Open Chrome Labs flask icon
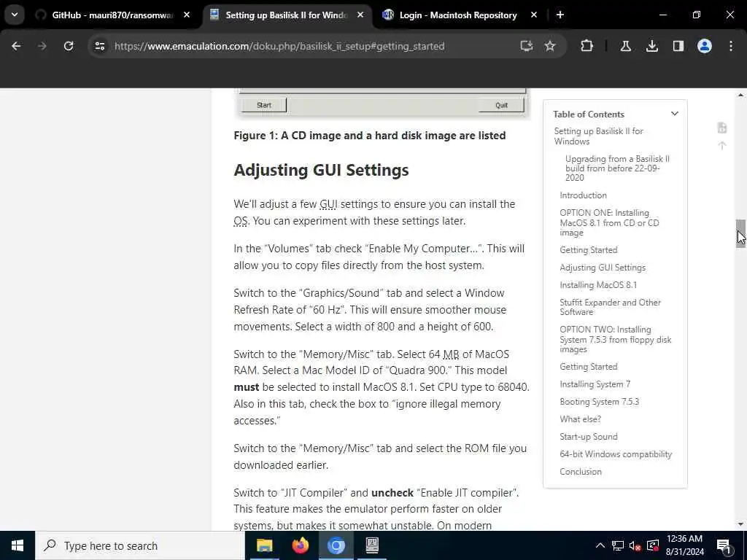747x560 pixels. click(625, 46)
